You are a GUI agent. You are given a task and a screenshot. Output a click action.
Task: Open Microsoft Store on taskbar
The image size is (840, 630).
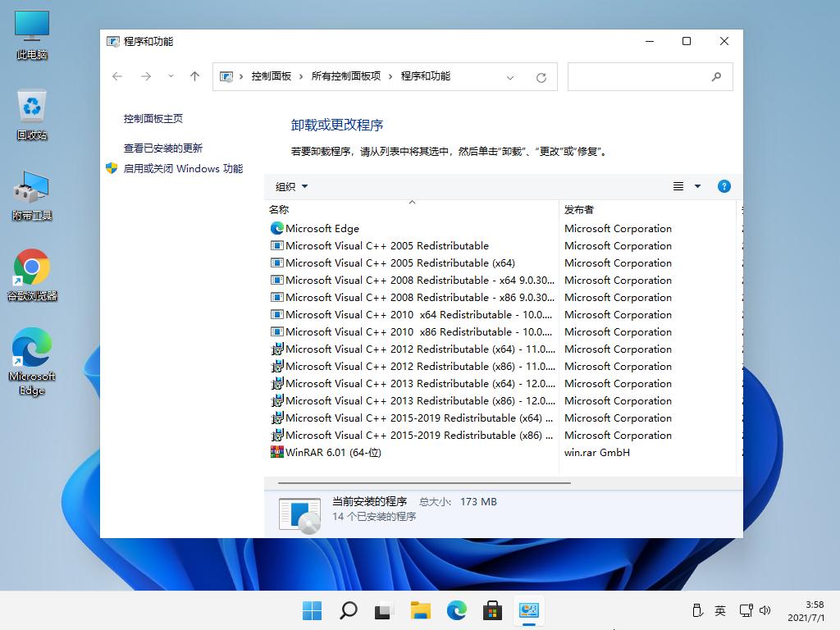[492, 610]
